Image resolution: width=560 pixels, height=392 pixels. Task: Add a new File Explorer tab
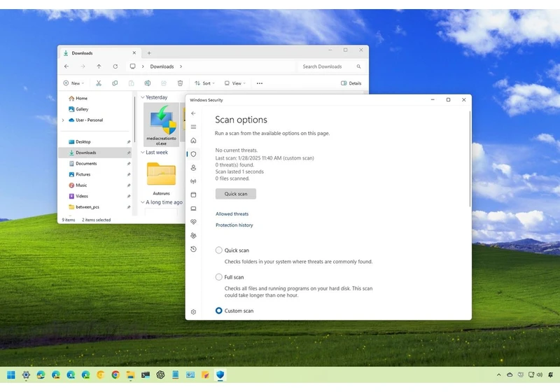[x=149, y=52]
